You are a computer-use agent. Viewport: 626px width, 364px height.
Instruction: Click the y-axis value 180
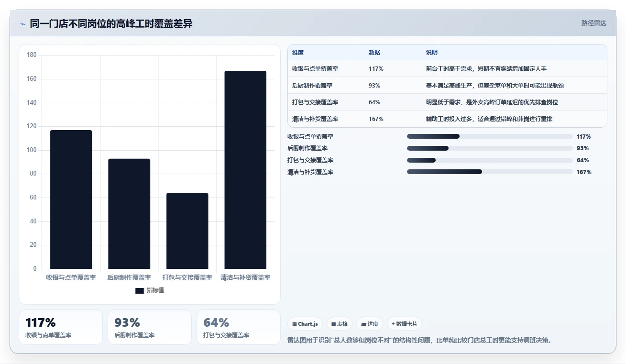click(x=32, y=55)
